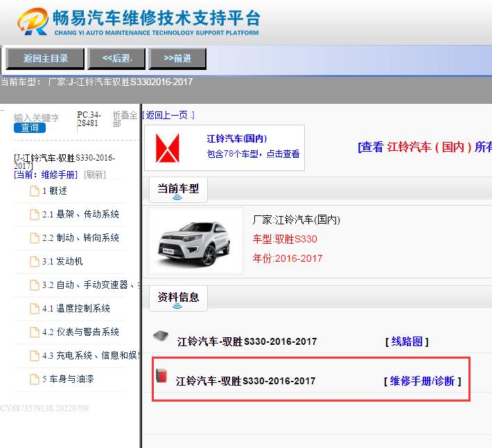492x448 pixels.
Task: Click the 江铃汽车-驭胜S330-2016-2017 wiring diagram row title
Action: point(247,341)
